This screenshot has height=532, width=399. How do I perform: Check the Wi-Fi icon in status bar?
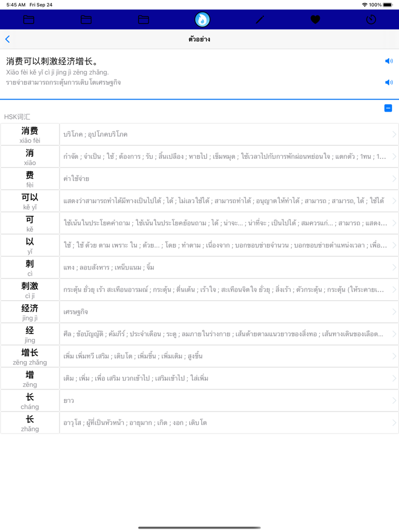[365, 5]
